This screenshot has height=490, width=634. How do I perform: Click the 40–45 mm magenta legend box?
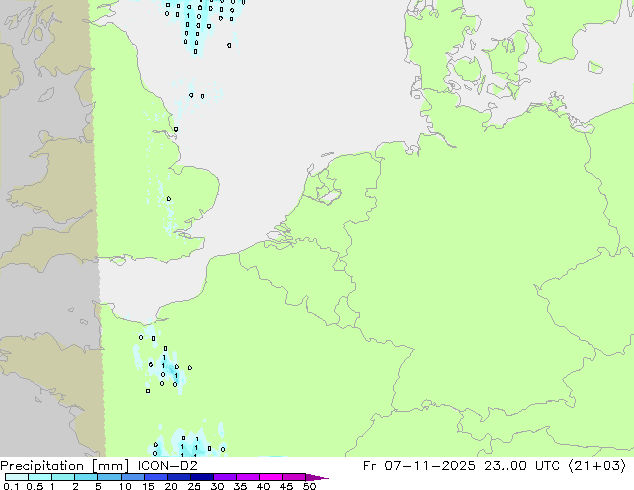(x=271, y=477)
